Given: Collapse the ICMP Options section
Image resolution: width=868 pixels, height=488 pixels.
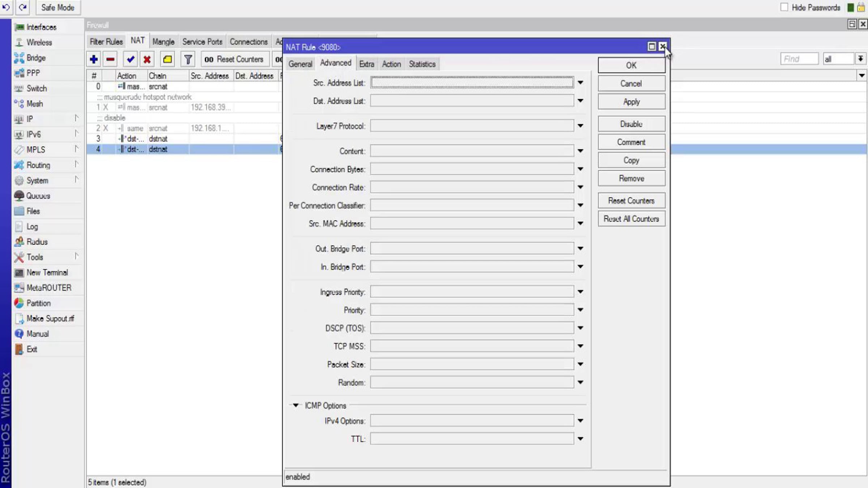Looking at the screenshot, I should click(x=296, y=405).
